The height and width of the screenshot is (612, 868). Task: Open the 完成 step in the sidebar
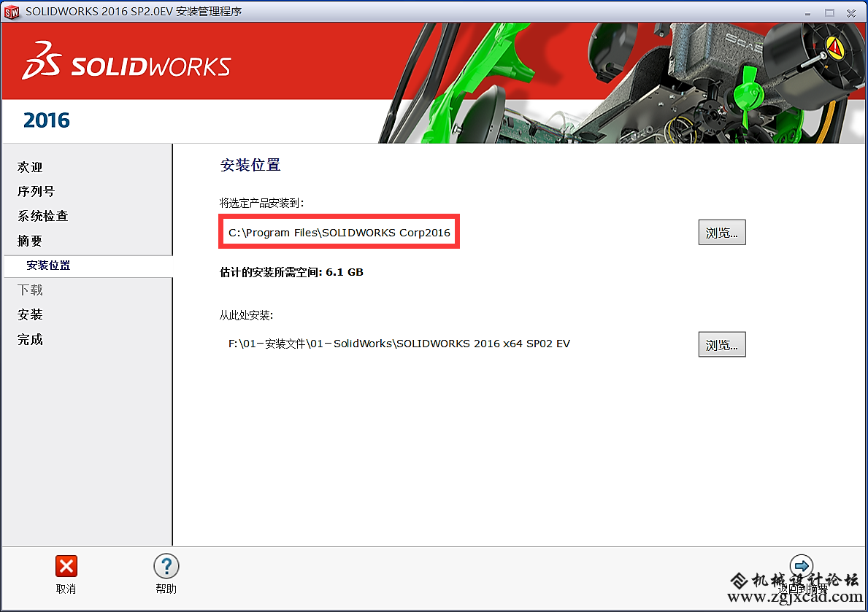pyautogui.click(x=30, y=339)
